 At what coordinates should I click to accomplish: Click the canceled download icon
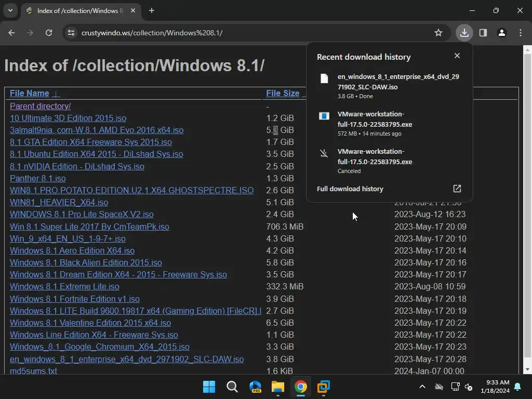pyautogui.click(x=324, y=153)
